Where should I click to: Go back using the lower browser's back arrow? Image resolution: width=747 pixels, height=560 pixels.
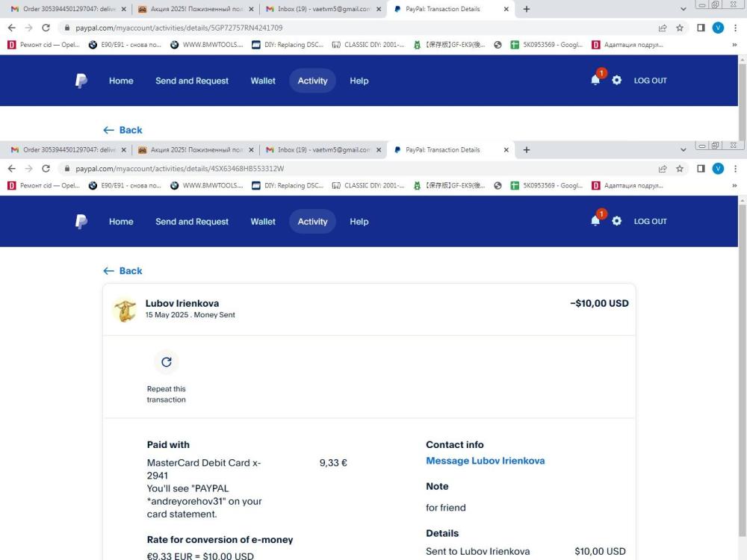click(12, 169)
